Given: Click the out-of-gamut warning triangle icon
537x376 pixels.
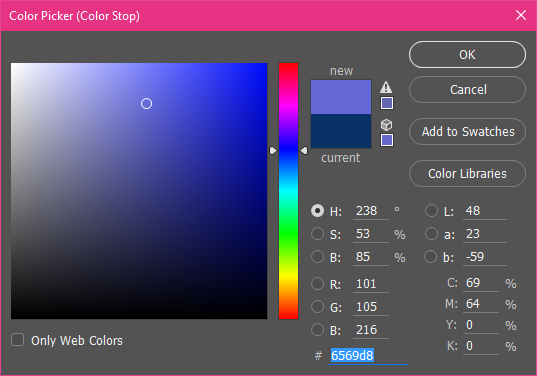Looking at the screenshot, I should [x=386, y=87].
